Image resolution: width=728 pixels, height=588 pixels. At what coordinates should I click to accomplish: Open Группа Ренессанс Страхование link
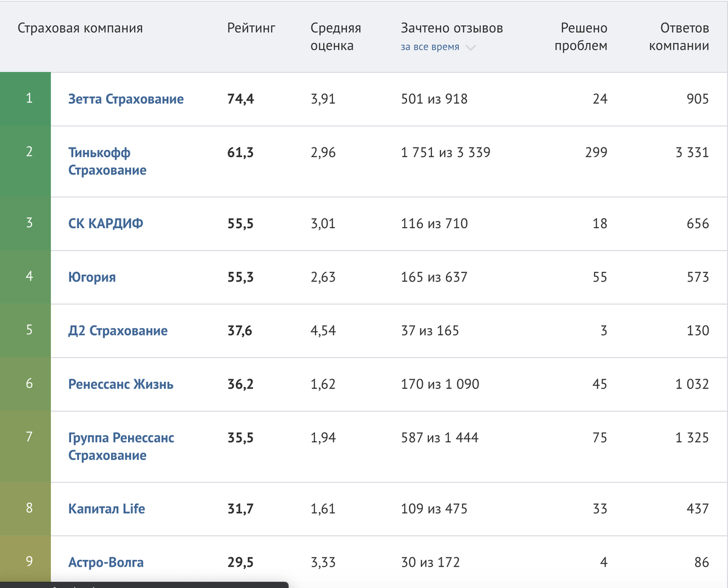(121, 447)
